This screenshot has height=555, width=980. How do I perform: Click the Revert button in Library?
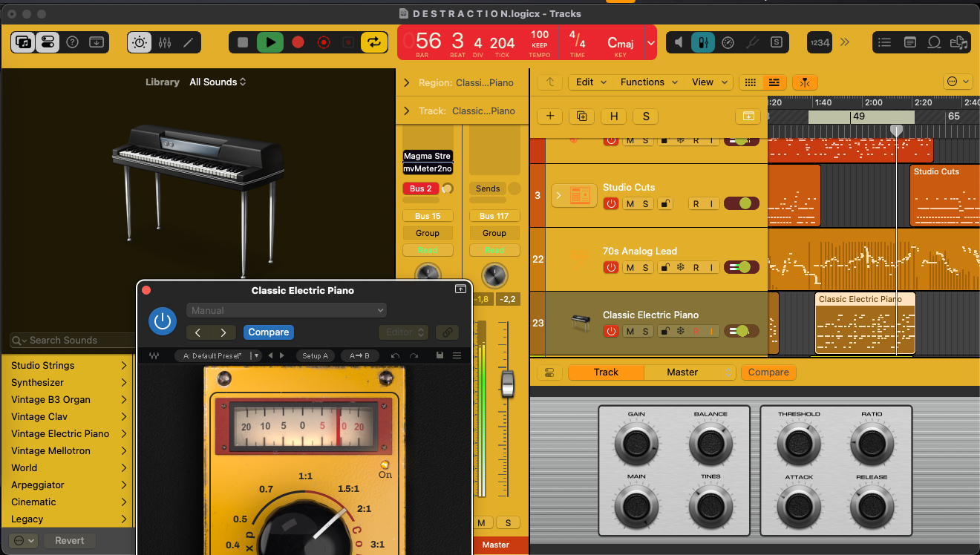click(x=70, y=540)
